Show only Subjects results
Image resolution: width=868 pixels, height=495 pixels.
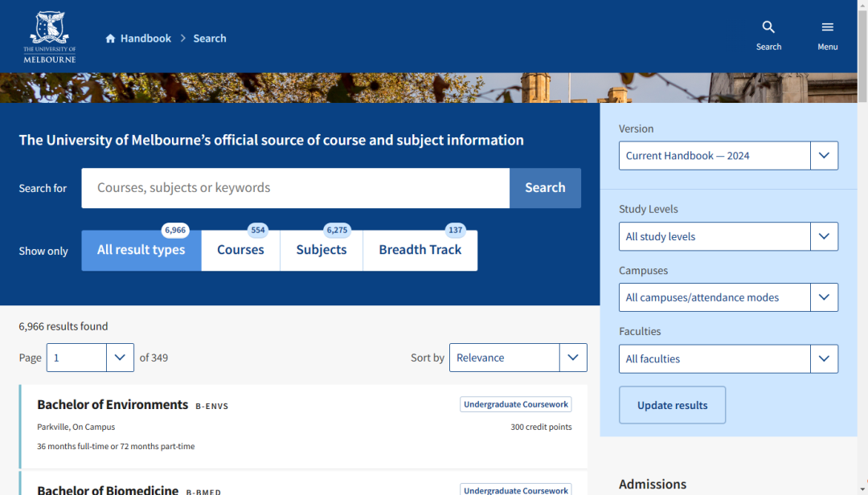click(x=321, y=250)
